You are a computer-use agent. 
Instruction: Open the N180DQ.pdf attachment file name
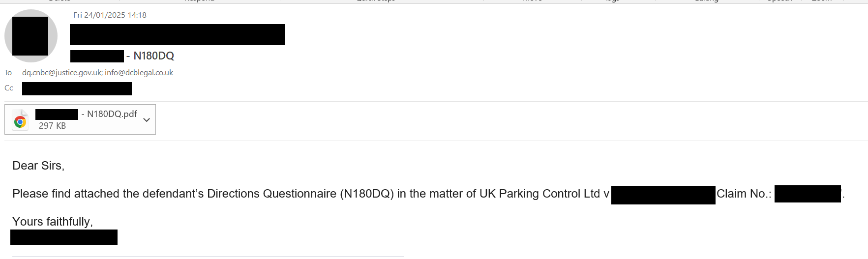pyautogui.click(x=112, y=114)
